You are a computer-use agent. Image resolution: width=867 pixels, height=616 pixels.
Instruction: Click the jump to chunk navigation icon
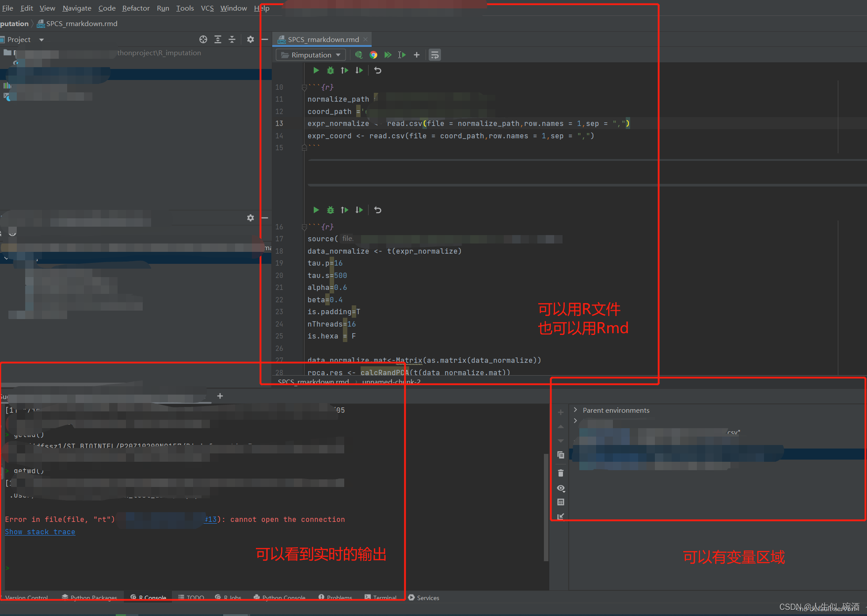[437, 55]
